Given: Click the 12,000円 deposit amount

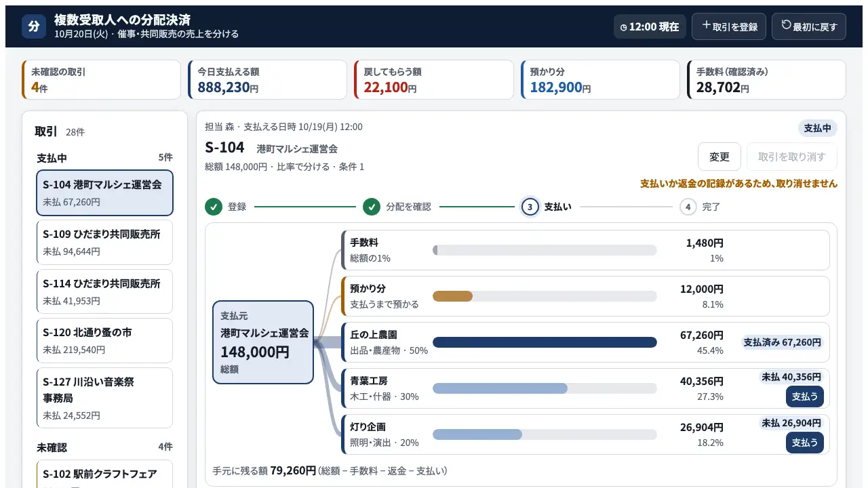Looking at the screenshot, I should [x=702, y=289].
